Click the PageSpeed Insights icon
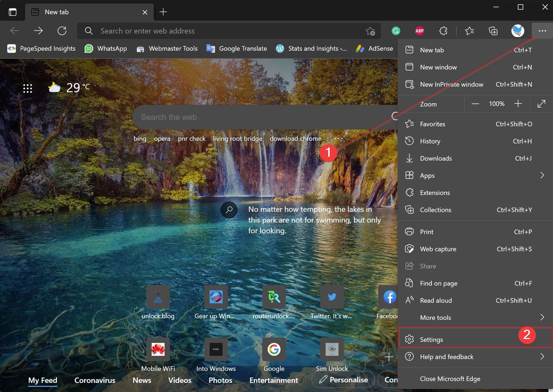Screen dimensions: 553x392 [12, 48]
